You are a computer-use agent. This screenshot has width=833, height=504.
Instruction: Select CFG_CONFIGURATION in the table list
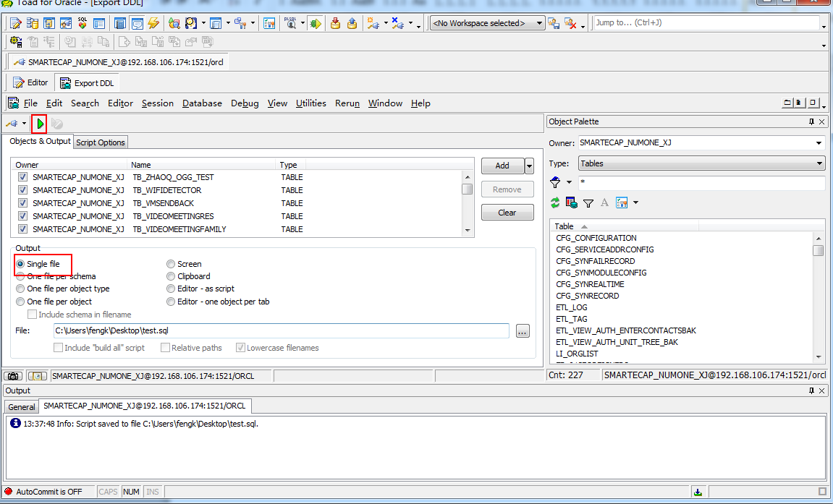[596, 238]
